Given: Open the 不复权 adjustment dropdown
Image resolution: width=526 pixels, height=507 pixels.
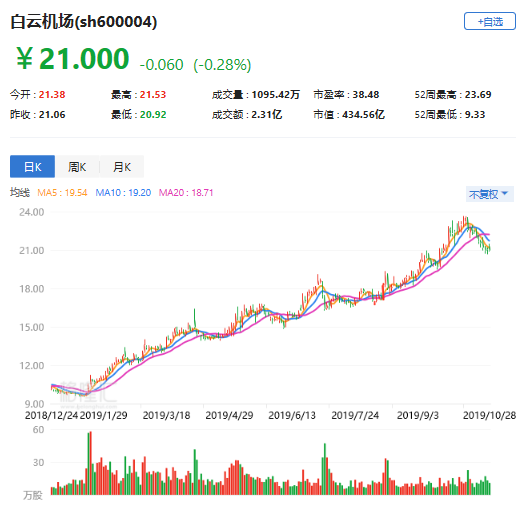Looking at the screenshot, I should pyautogui.click(x=489, y=194).
